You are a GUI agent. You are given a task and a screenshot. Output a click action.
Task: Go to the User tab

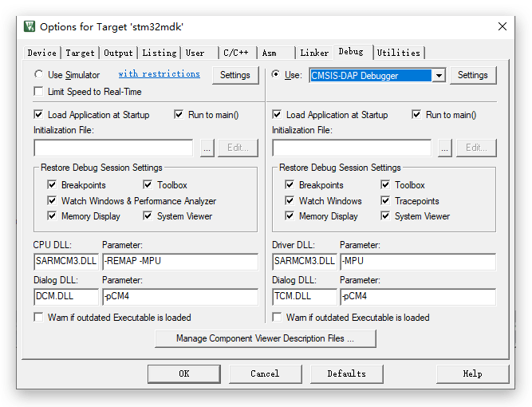[x=199, y=53]
